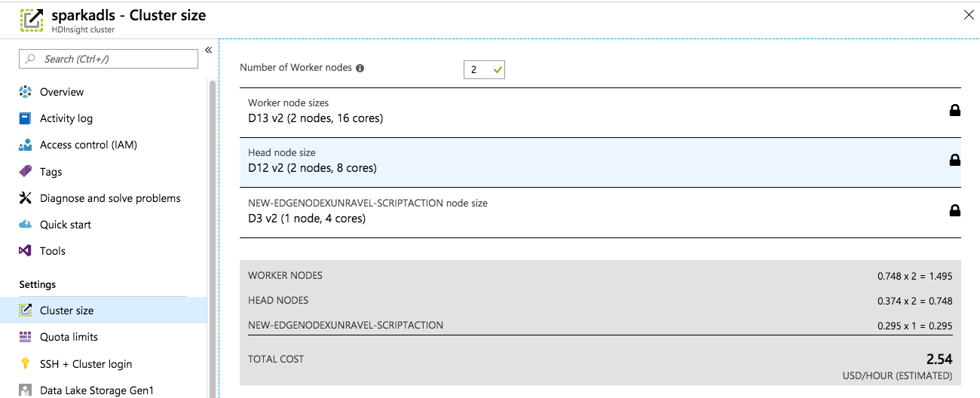Select NEW-EDGENODEXUNRAVEL-SCRIPTACTION node size D3 v2 row
Screen dimensions: 980x398
coord(600,213)
